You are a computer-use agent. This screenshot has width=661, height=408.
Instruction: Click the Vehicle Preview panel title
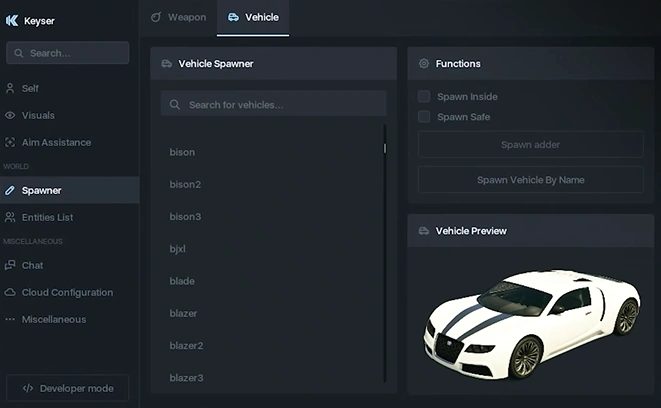(471, 231)
